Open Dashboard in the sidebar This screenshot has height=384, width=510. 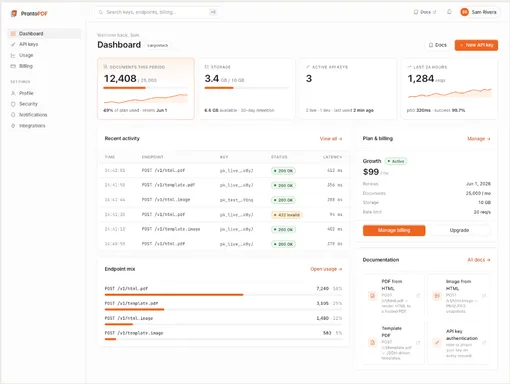[x=44, y=34]
